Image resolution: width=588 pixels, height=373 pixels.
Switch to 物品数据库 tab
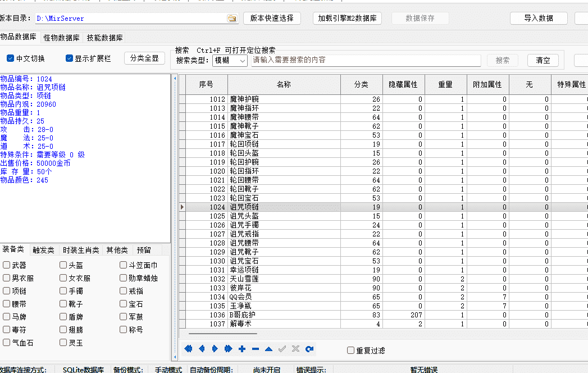tap(19, 37)
